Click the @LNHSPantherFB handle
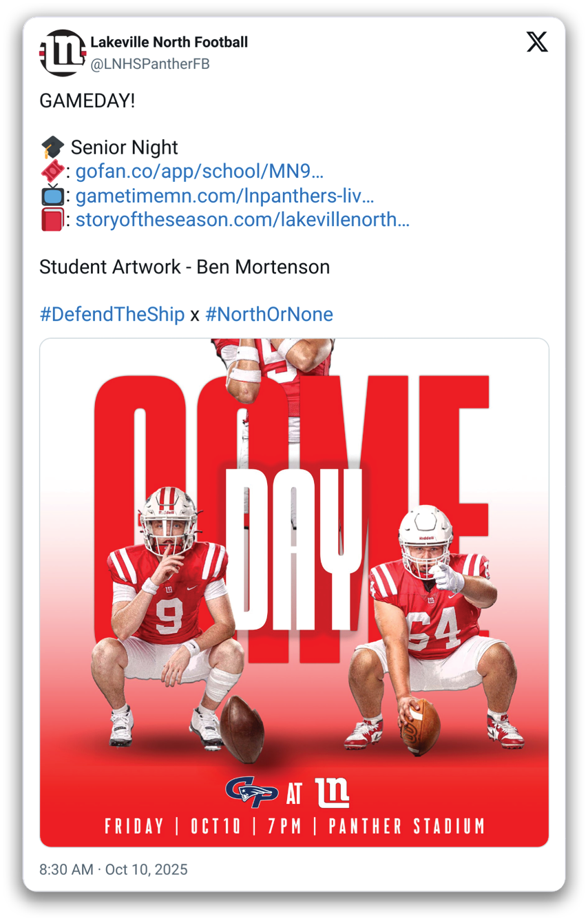This screenshot has width=588, height=921. point(150,64)
